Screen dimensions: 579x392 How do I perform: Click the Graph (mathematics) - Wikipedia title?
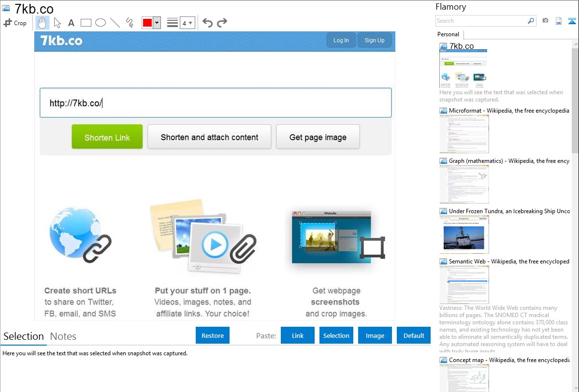(x=509, y=161)
